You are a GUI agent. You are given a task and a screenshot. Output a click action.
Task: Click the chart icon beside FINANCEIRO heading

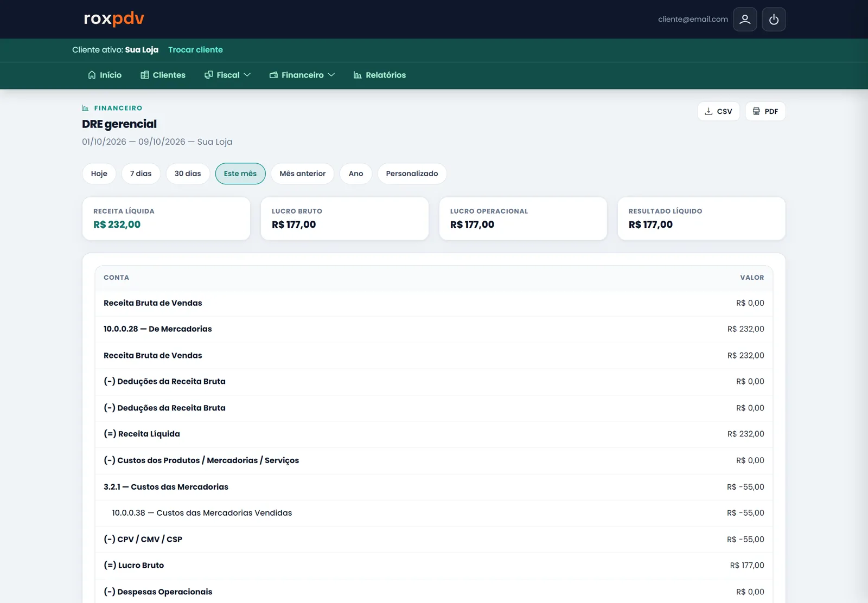tap(85, 108)
